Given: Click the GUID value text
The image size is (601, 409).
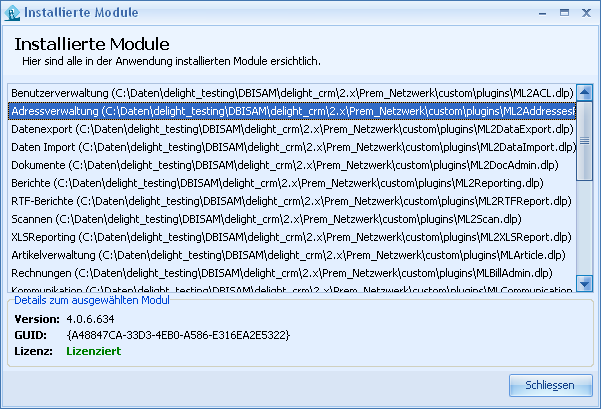Looking at the screenshot, I should coord(178,335).
